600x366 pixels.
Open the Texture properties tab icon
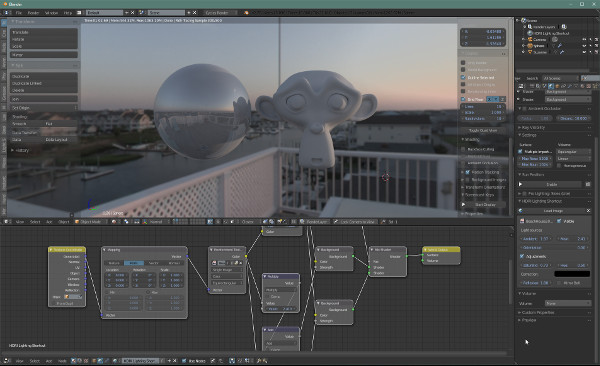coord(589,86)
